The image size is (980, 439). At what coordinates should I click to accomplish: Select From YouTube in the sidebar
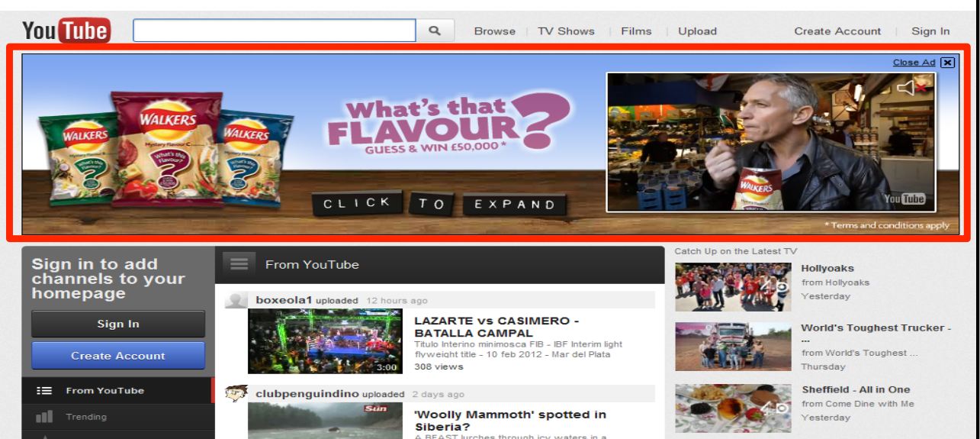coord(104,391)
